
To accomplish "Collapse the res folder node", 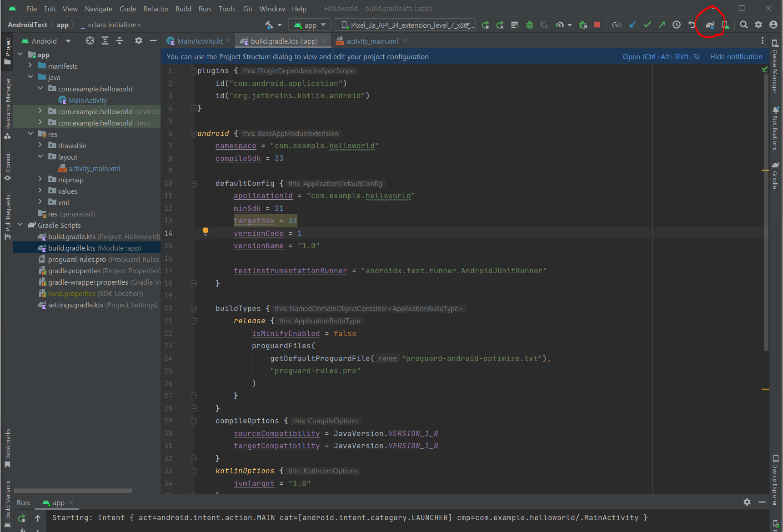I will 30,134.
